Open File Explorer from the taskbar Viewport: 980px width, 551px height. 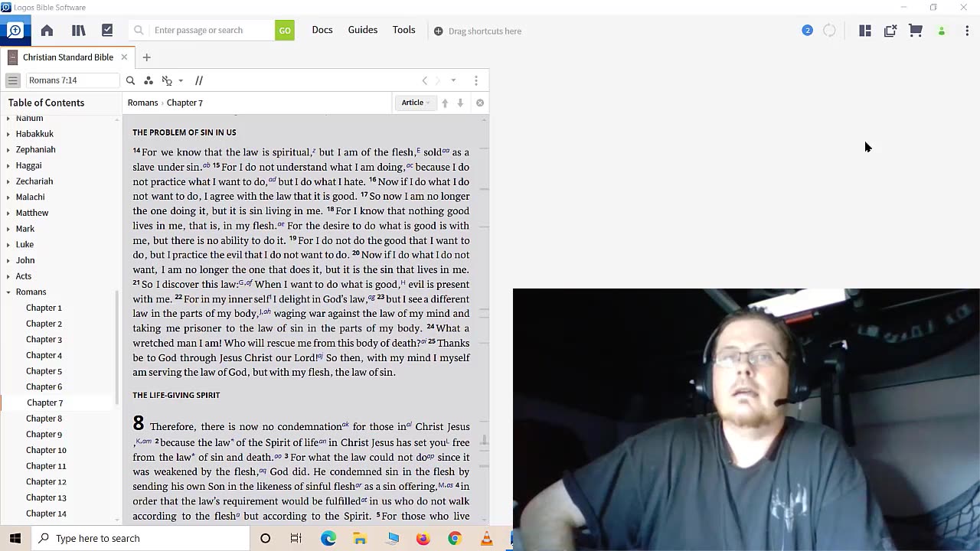click(x=360, y=538)
